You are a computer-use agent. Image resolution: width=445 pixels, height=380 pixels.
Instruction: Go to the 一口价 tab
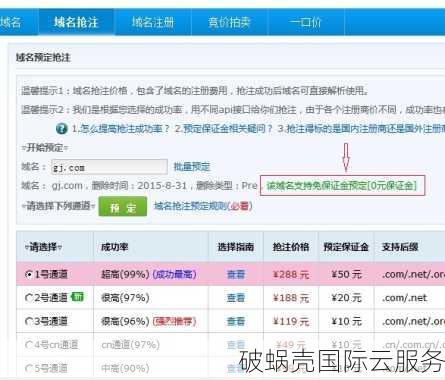click(x=306, y=22)
